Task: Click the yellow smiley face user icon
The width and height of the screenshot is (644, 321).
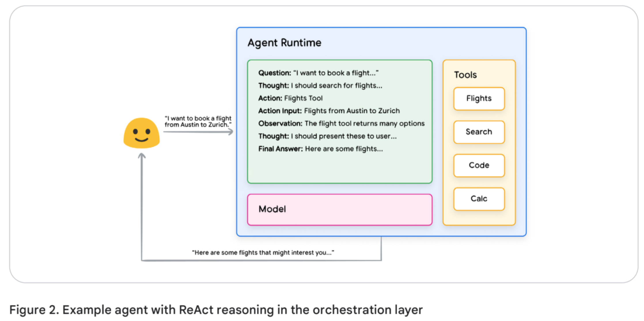Action: tap(141, 133)
